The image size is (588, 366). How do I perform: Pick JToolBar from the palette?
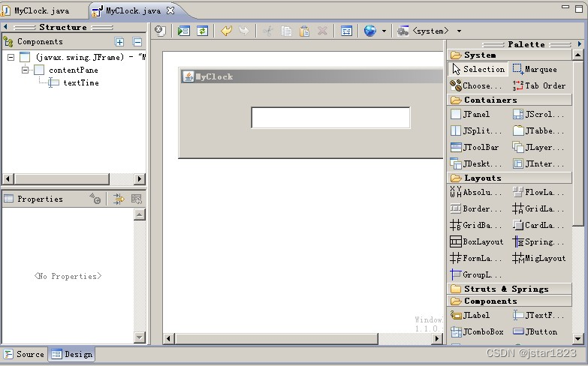(x=475, y=147)
